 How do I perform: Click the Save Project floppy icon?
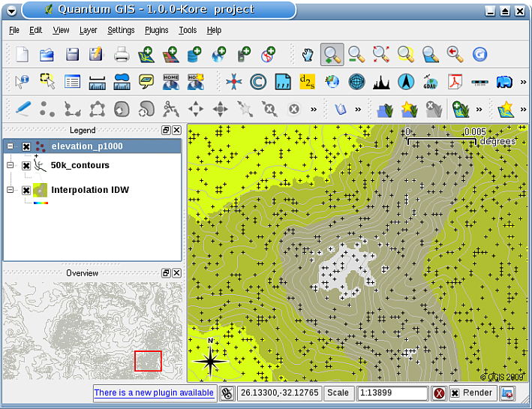(x=72, y=54)
